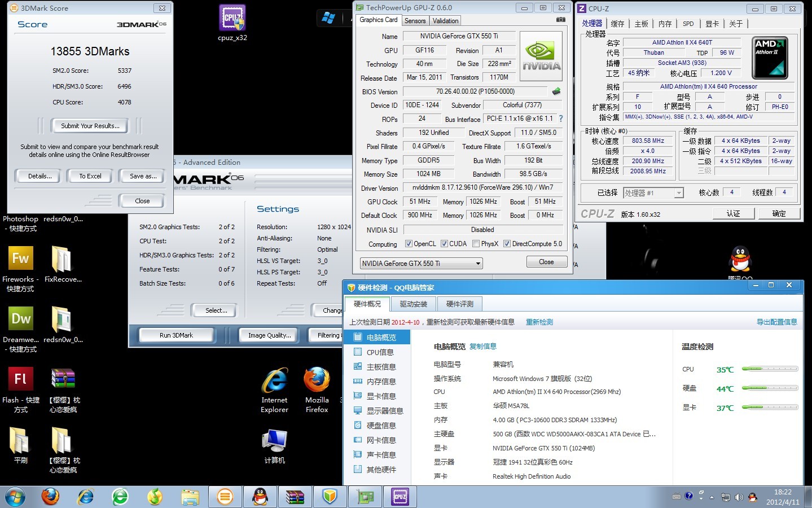Click the GPU-Z screenshot camera icon

tap(560, 20)
